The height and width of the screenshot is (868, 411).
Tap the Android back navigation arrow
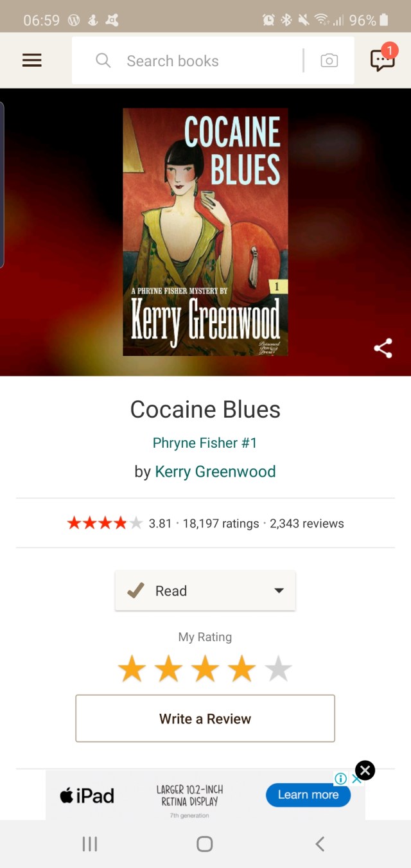coord(320,844)
